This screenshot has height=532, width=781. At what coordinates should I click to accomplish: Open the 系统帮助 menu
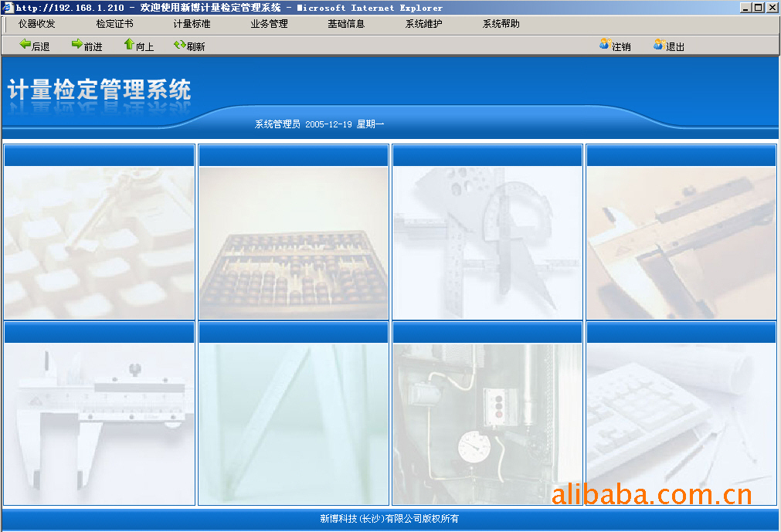[501, 24]
